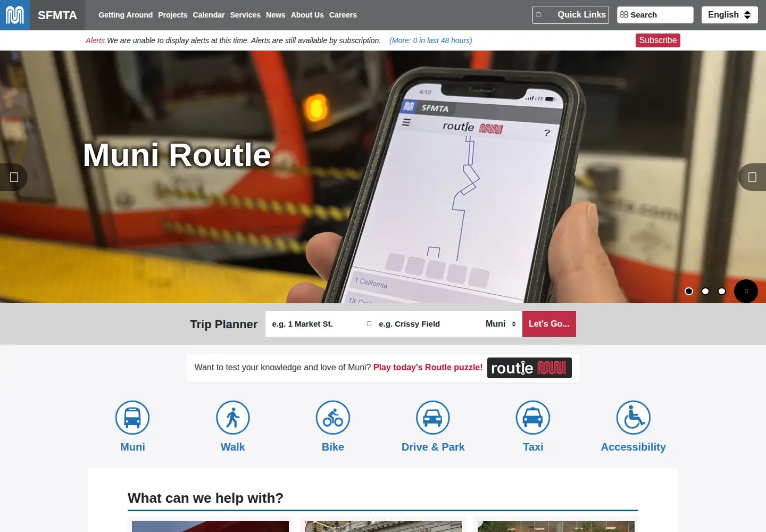The image size is (766, 532).
Task: Open the Accessibility wheelchair icon
Action: point(634,418)
